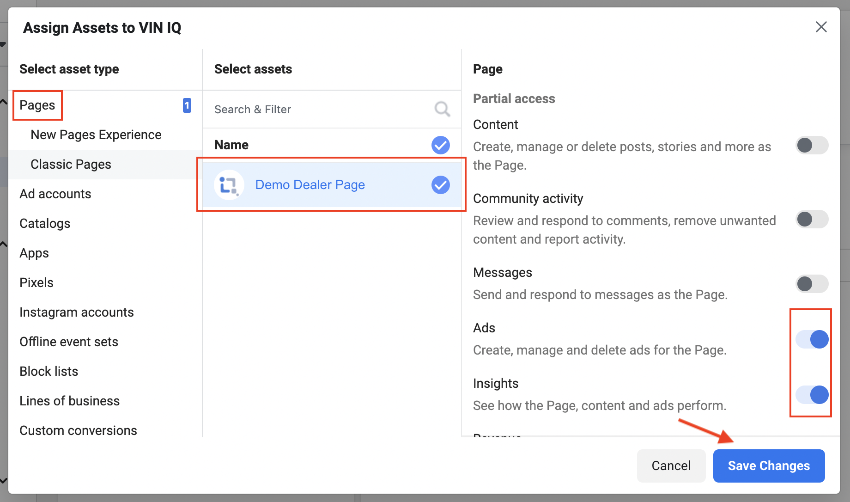This screenshot has width=850, height=502.
Task: Open New Pages Experience
Action: point(96,134)
